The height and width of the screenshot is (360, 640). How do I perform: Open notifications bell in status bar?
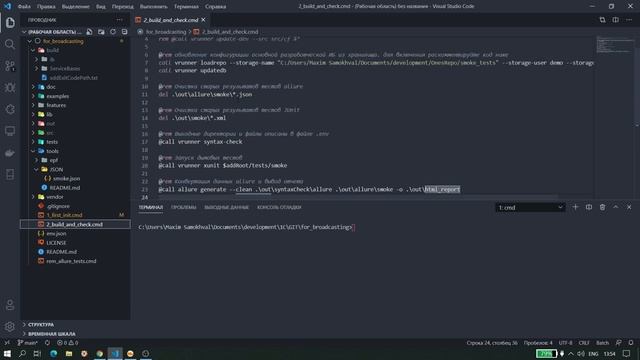631,343
